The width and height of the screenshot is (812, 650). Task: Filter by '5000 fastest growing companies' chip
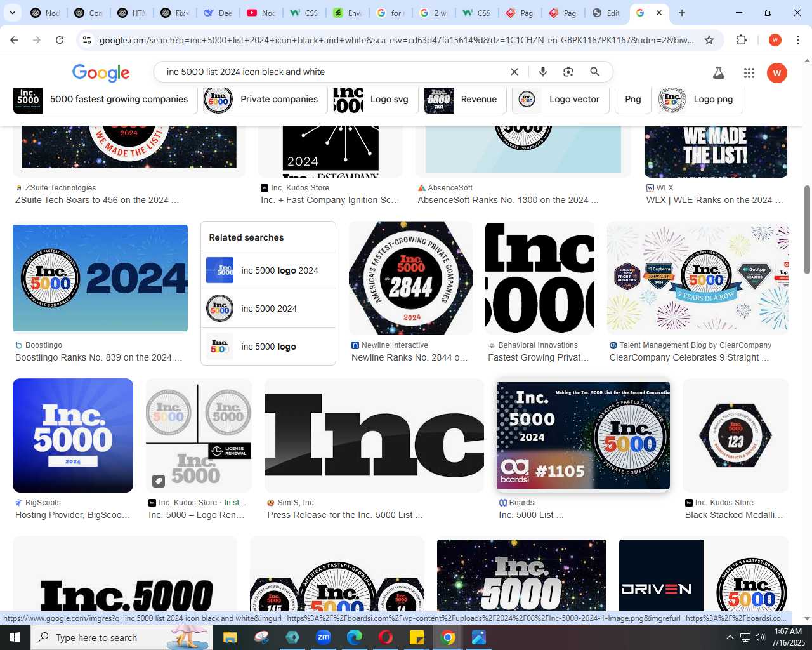[105, 100]
